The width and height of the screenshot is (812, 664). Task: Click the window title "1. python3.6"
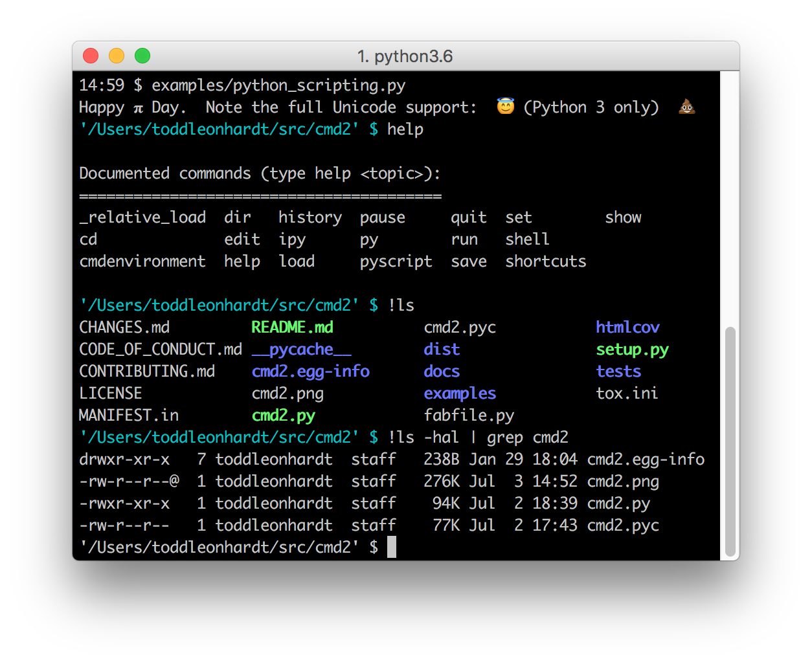(405, 56)
